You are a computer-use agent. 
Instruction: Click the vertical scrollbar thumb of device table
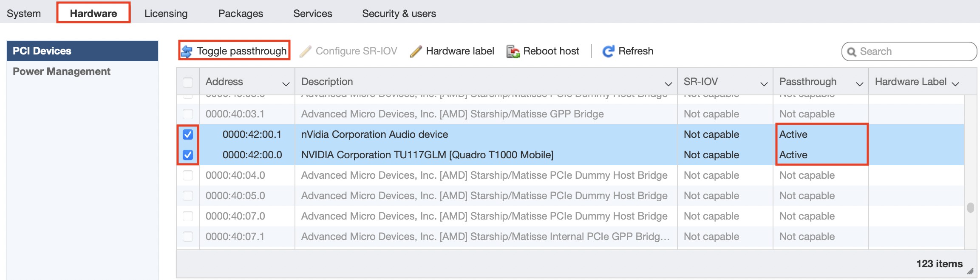point(970,207)
